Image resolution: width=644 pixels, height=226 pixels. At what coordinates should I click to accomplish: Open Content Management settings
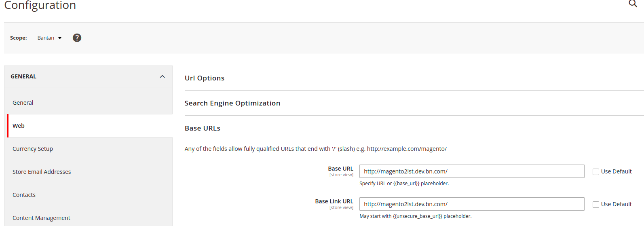pyautogui.click(x=41, y=218)
